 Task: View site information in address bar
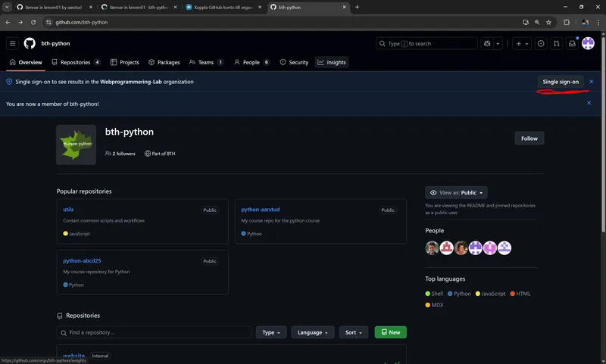pos(48,23)
